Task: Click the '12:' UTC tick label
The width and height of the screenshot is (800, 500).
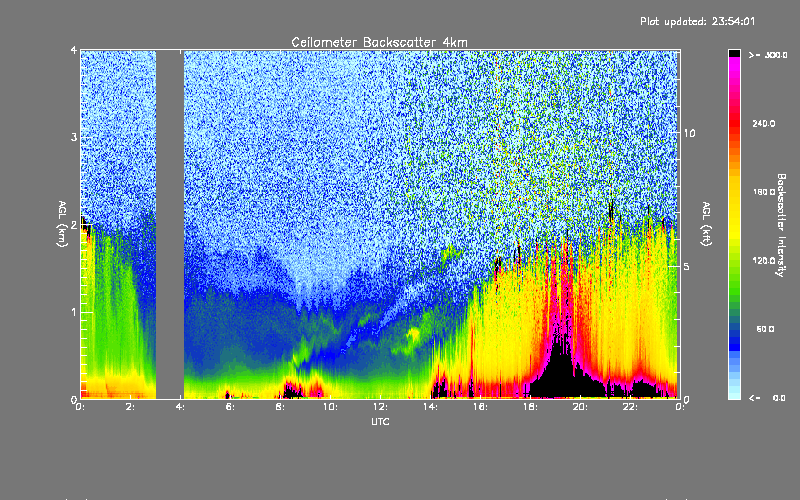Action: (380, 407)
